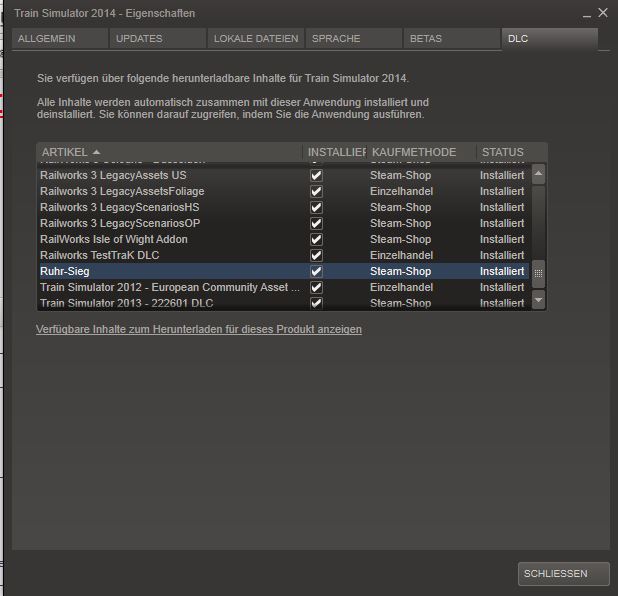Select the Railworks TestTraK DLC row
Image resolution: width=618 pixels, height=596 pixels.
[283, 255]
